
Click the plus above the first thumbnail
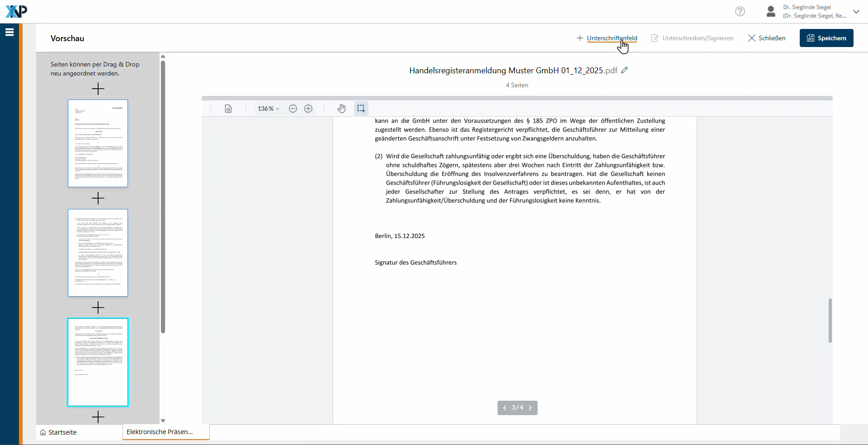pyautogui.click(x=98, y=89)
